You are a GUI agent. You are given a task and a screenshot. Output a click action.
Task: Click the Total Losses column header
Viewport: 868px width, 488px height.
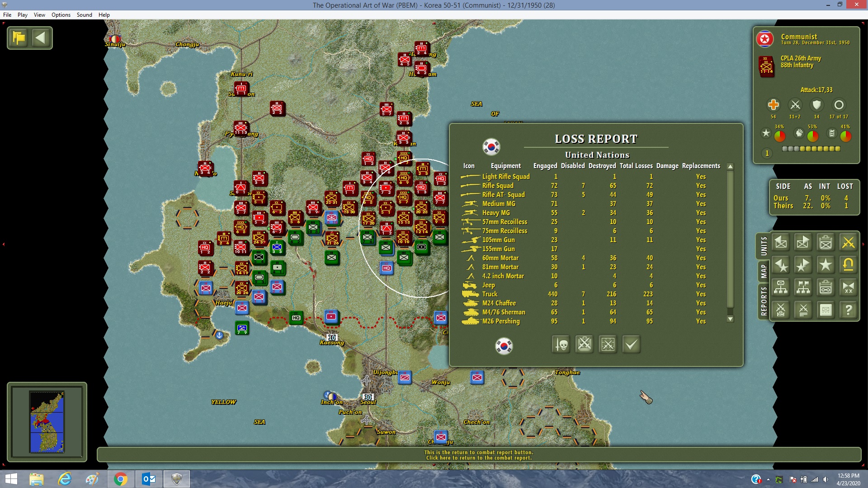(x=636, y=166)
